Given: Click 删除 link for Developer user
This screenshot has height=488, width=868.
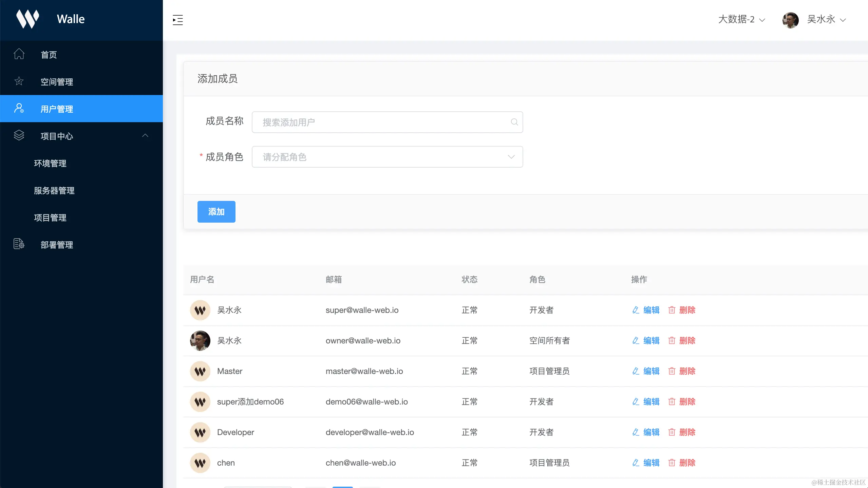Looking at the screenshot, I should point(687,432).
